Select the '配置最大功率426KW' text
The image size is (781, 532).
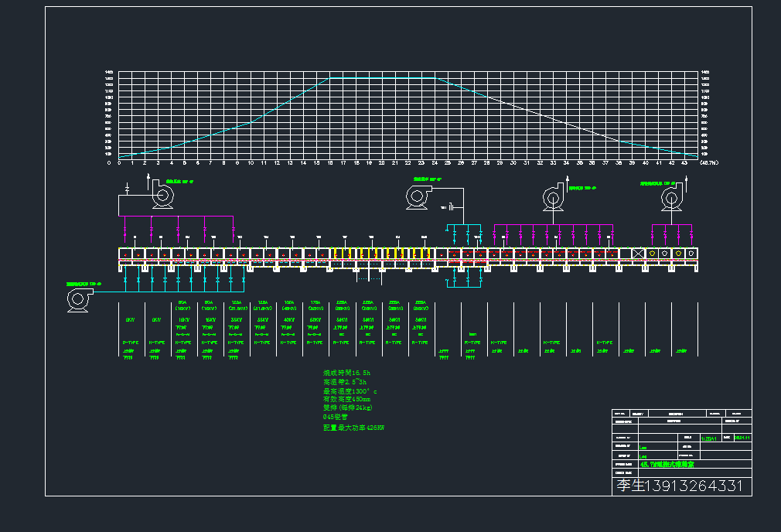point(353,428)
